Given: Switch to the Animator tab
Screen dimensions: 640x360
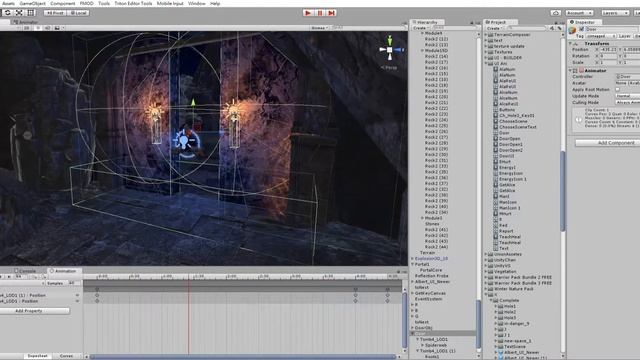Looking at the screenshot, I should tap(26, 22).
